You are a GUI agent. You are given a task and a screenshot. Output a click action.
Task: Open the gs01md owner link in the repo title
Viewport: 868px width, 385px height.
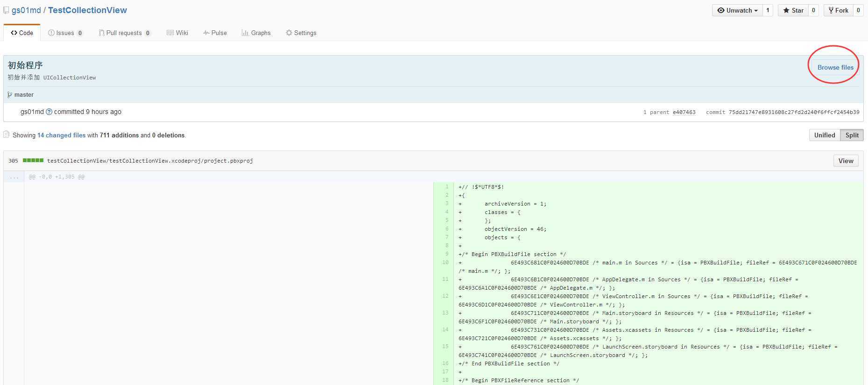click(x=26, y=10)
